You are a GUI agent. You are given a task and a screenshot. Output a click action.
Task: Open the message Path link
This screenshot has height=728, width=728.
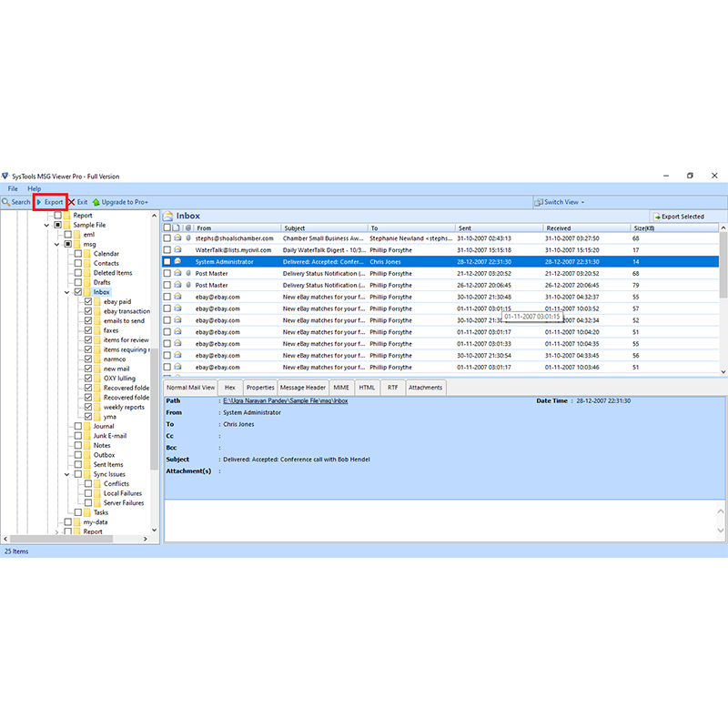click(x=285, y=400)
